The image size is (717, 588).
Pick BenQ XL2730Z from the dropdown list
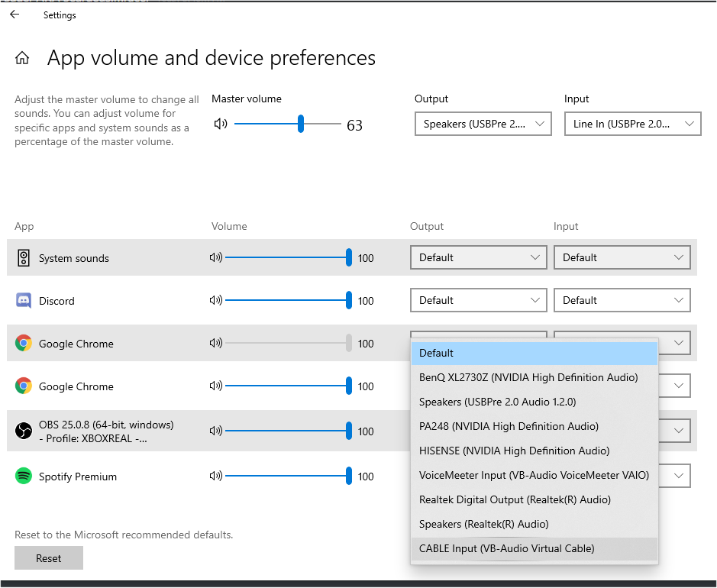pos(528,377)
